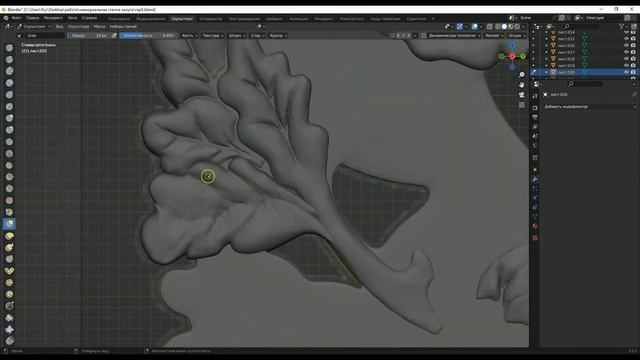Screen dimensions: 640x360
Task: Open the Добавить модификатор dropdown
Action: tap(589, 107)
